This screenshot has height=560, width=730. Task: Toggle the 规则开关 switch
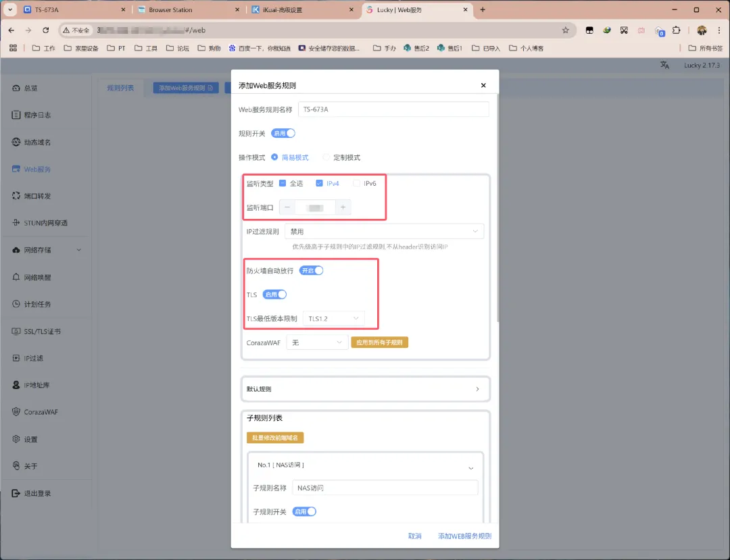click(283, 133)
